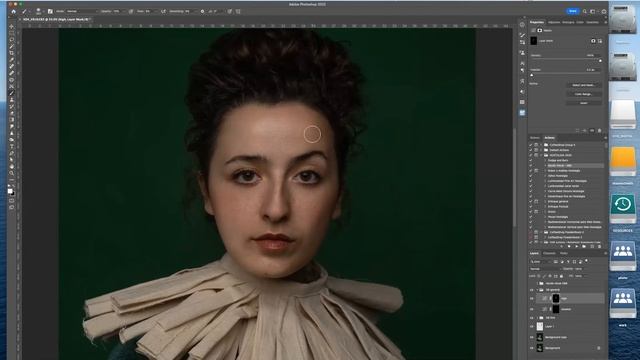640x360 pixels.
Task: Click the Select and Mask button
Action: point(584,85)
